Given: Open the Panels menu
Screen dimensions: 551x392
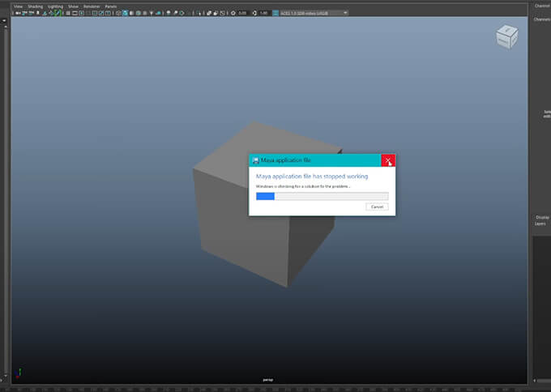Looking at the screenshot, I should click(110, 6).
